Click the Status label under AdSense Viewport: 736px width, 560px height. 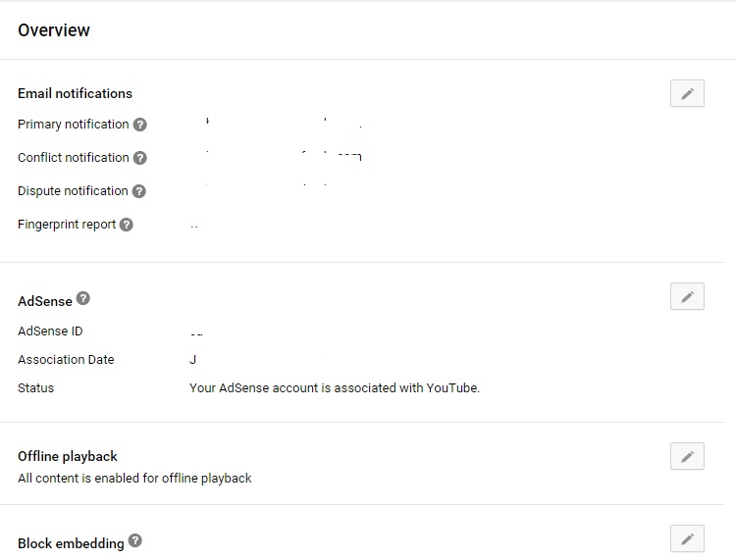tap(36, 387)
